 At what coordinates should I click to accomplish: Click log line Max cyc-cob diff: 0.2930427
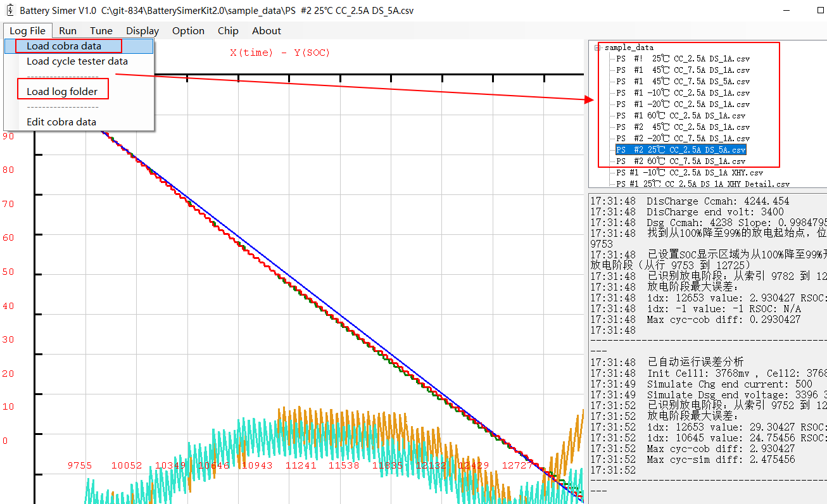tap(695, 320)
